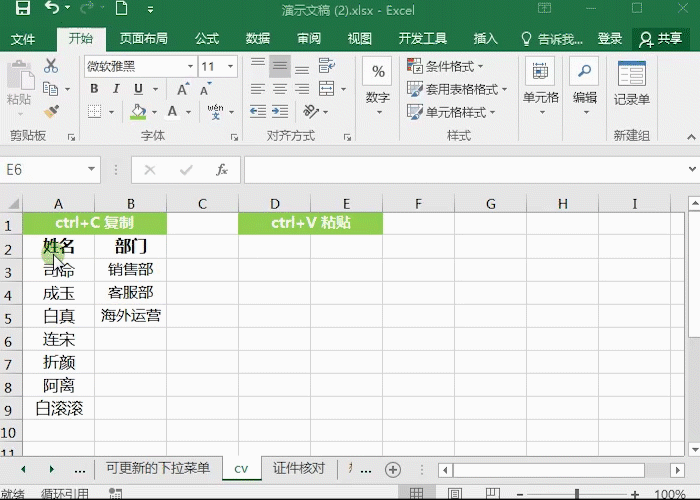Open 条件格式 conditional formatting menu
The height and width of the screenshot is (500, 700).
pos(445,67)
